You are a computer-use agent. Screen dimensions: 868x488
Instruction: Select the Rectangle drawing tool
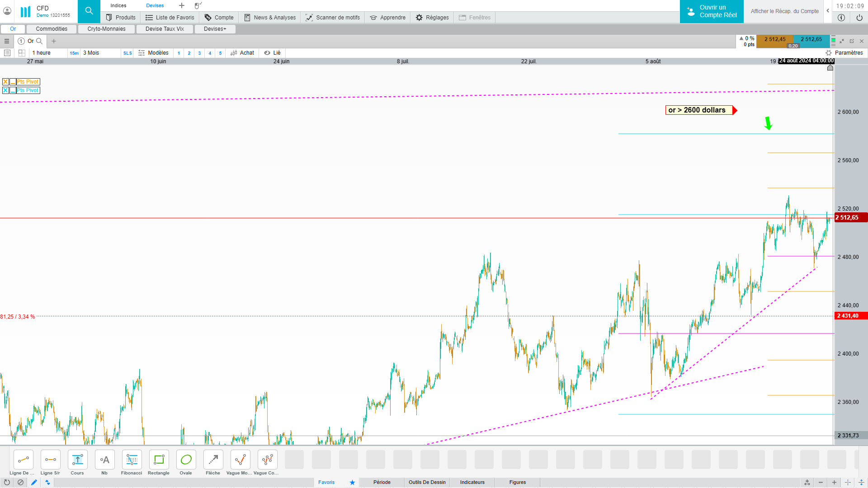pyautogui.click(x=159, y=460)
